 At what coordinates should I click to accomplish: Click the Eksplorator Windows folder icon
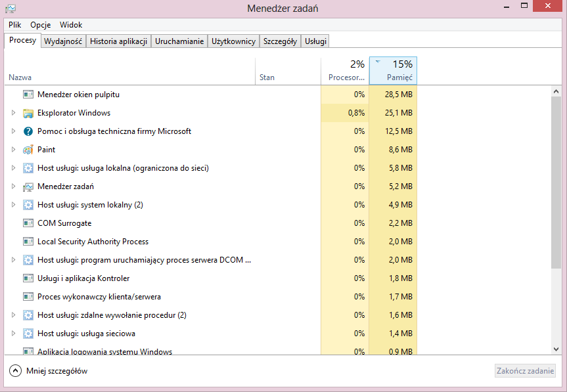click(x=28, y=113)
